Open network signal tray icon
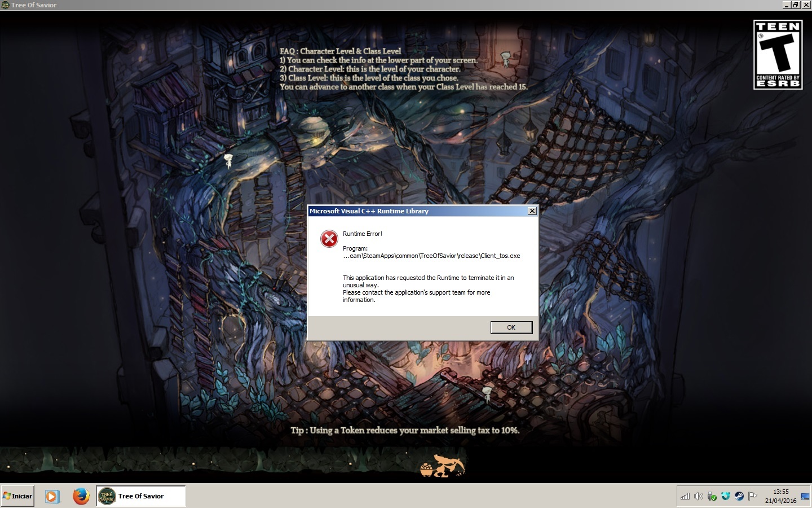The image size is (812, 508). coord(685,496)
